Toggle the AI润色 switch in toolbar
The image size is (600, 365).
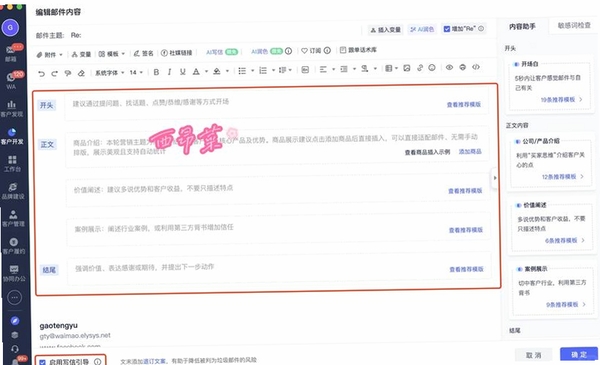pyautogui.click(x=277, y=51)
